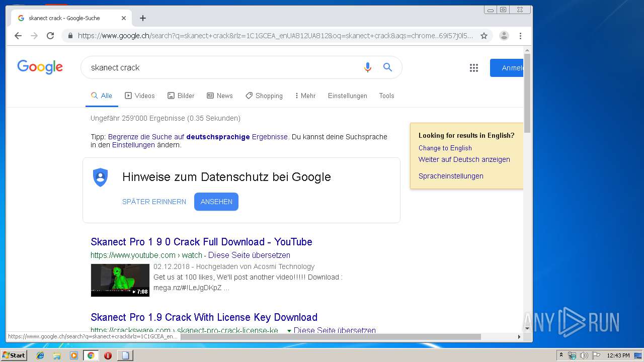644x362 pixels.
Task: Open Skanect Pro 1 9 0 Crack YouTube result
Action: [x=201, y=242]
